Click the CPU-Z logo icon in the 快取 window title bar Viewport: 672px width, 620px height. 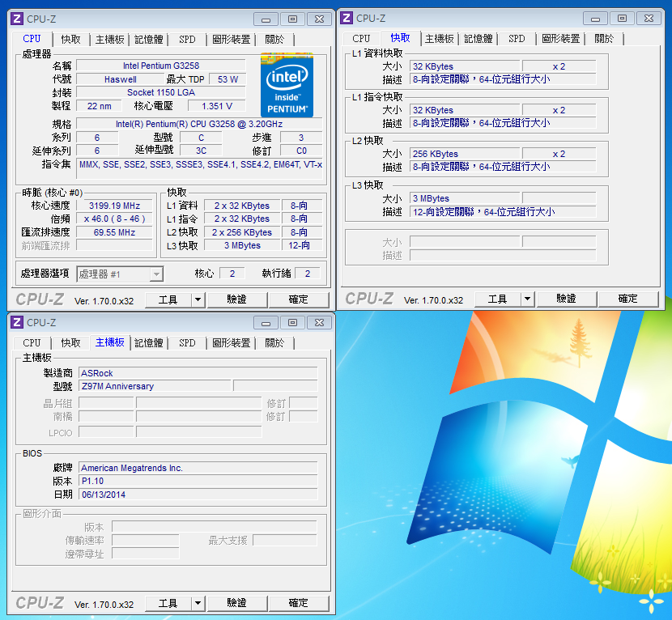[347, 18]
